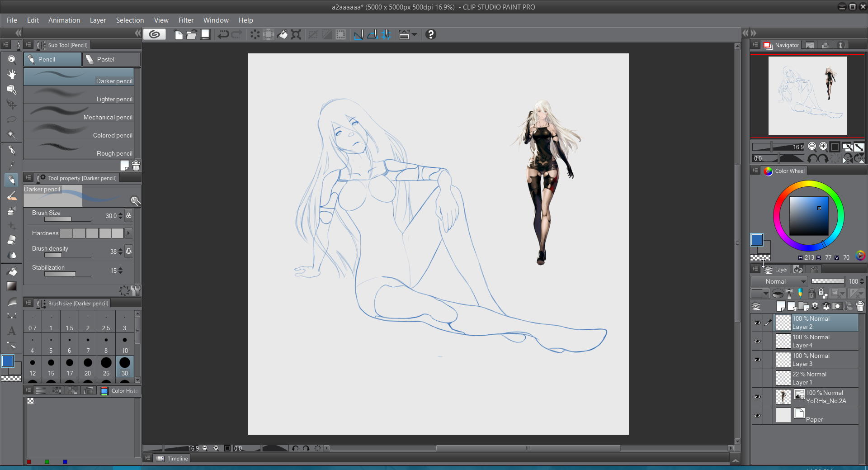Zoom out in the Navigator panel

pyautogui.click(x=812, y=146)
